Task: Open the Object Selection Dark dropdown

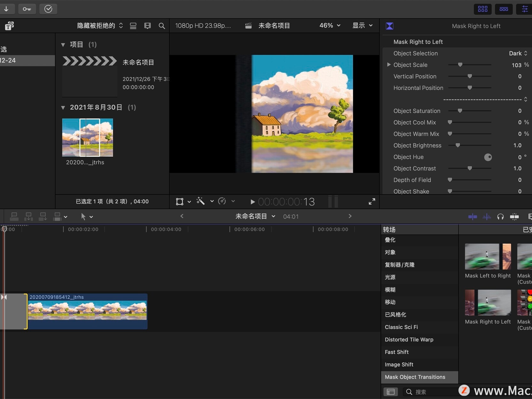Action: [518, 53]
